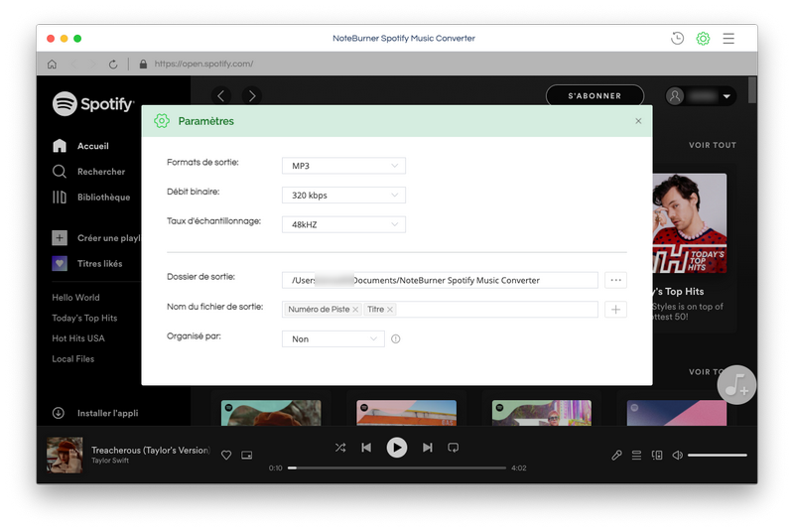Remove the Numéro de Piste tag
This screenshot has height=532, width=794.
click(355, 310)
